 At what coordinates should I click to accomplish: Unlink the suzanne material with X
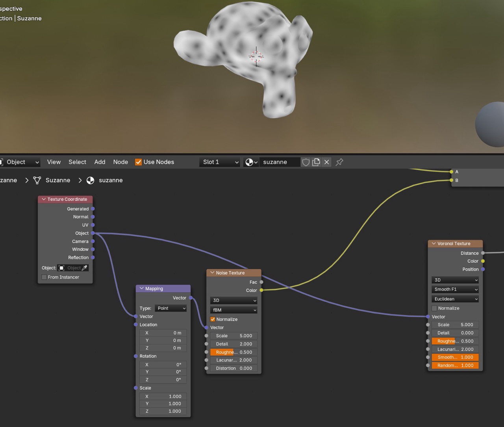click(x=326, y=162)
